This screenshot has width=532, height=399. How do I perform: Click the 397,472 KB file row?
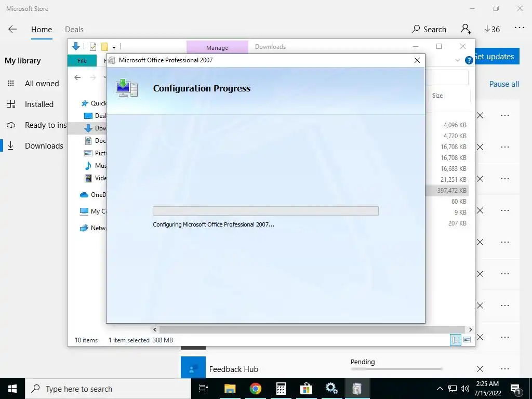click(x=447, y=190)
